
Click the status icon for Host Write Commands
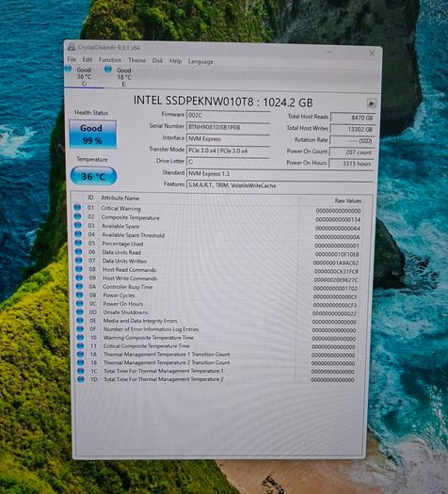(x=79, y=278)
